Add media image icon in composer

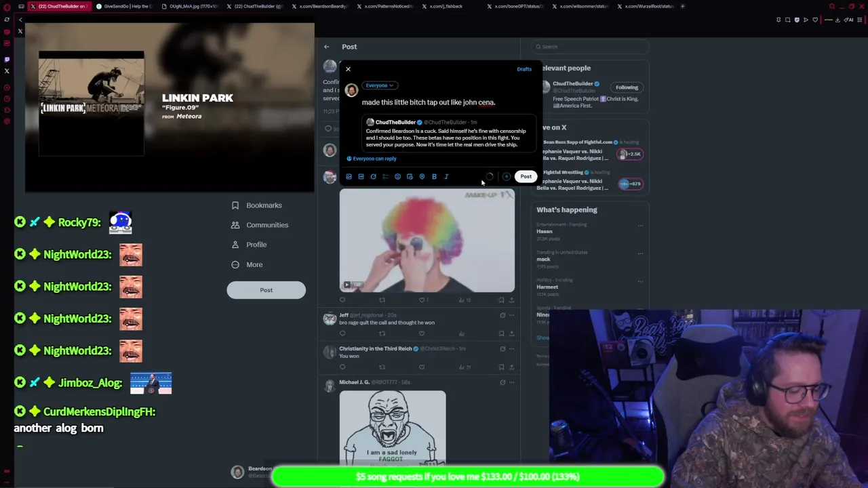coord(349,177)
